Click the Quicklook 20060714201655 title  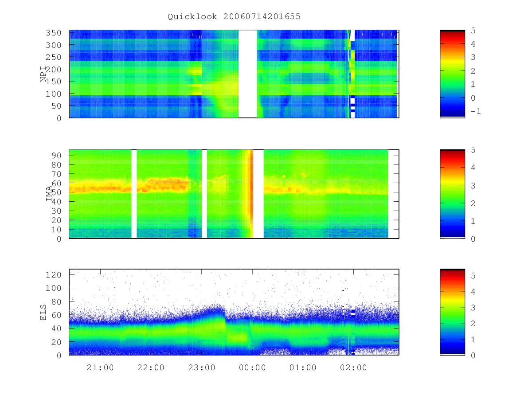[234, 17]
